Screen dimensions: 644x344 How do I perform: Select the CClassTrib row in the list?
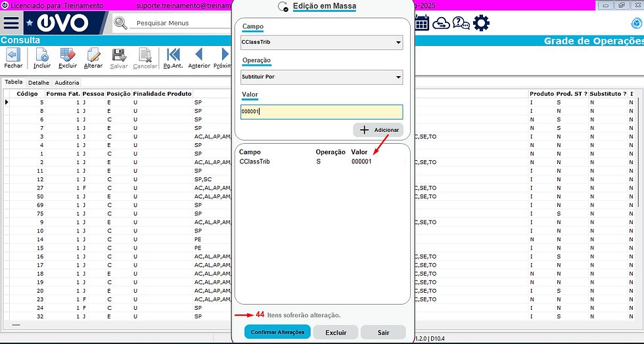click(x=322, y=161)
